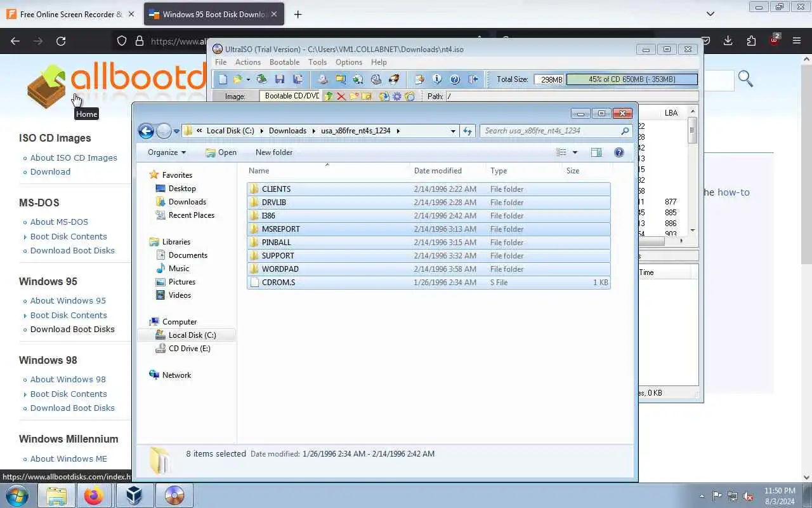The height and width of the screenshot is (508, 812).
Task: Open UltraISO Open-file dropdown arrow
Action: (248, 79)
